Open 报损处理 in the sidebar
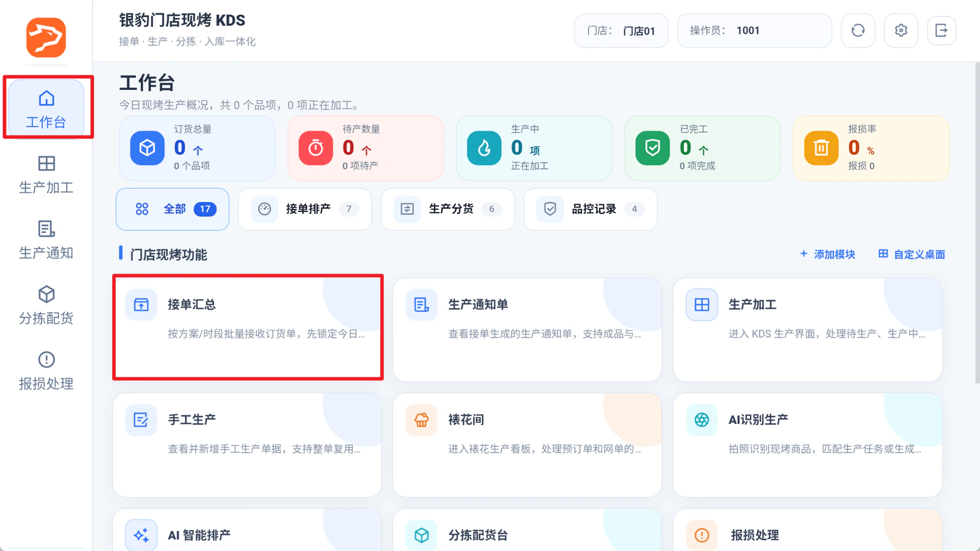The image size is (980, 551). (x=46, y=371)
